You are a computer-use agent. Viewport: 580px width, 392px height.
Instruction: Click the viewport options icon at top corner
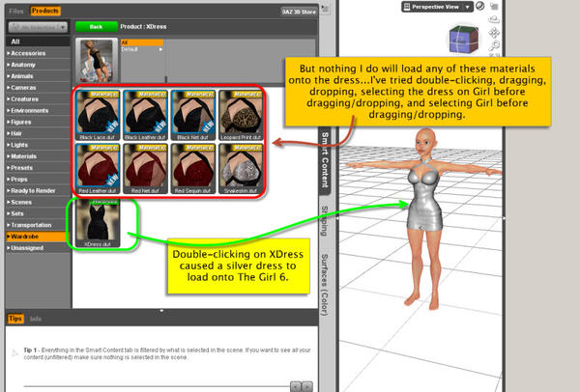494,7
